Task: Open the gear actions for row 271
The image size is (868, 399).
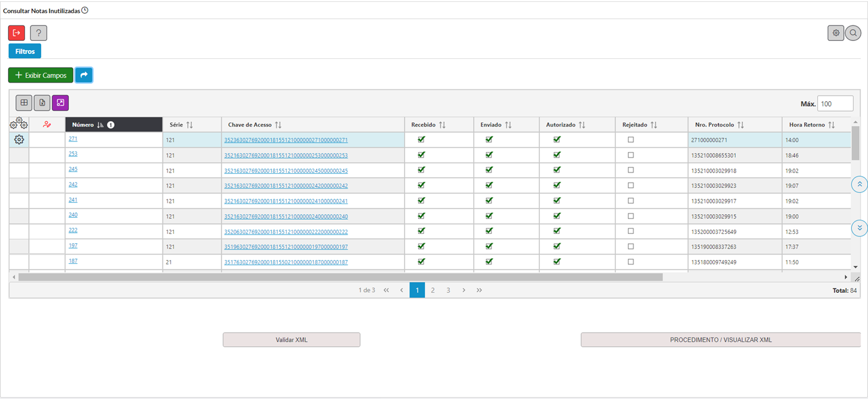Action: pos(19,140)
